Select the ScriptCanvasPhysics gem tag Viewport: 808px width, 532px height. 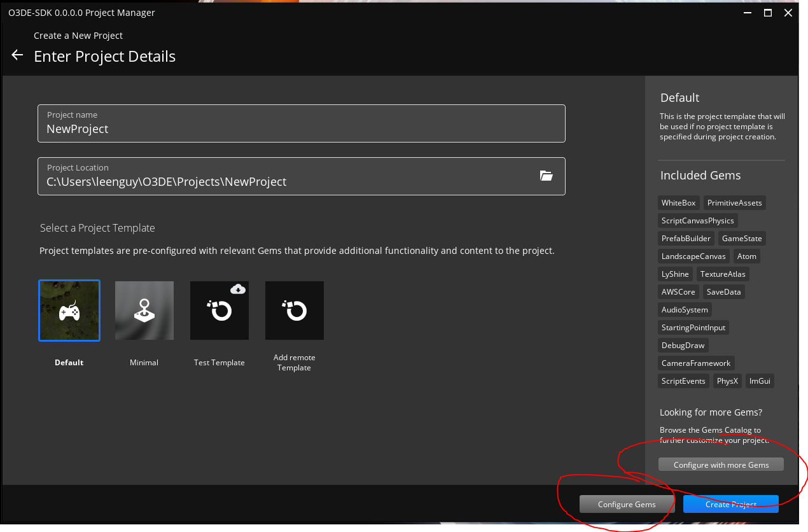[697, 220]
